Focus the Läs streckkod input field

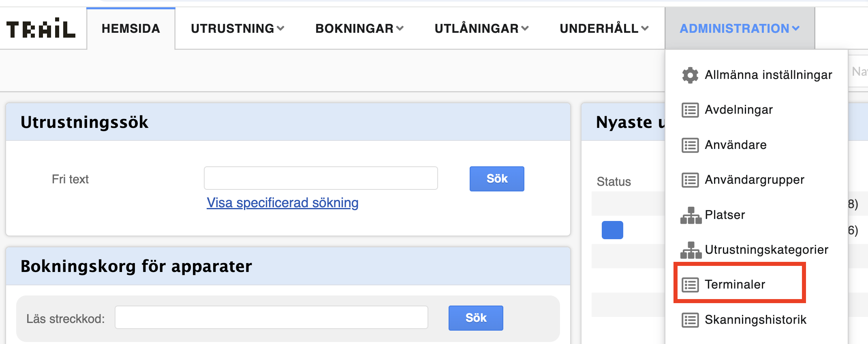272,317
